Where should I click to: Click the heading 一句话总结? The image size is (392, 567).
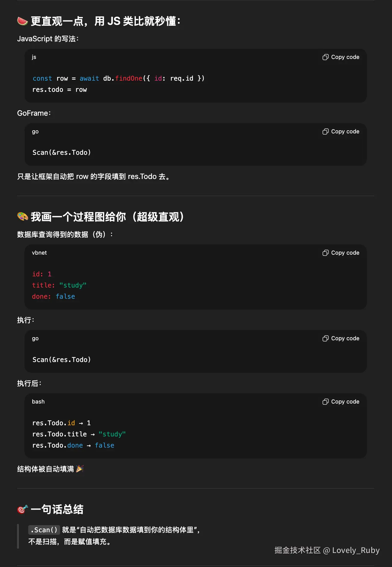point(57,509)
